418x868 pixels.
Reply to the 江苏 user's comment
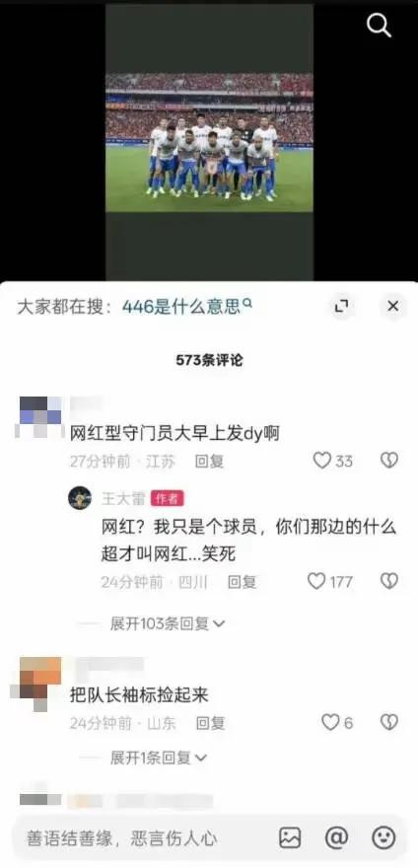209,462
